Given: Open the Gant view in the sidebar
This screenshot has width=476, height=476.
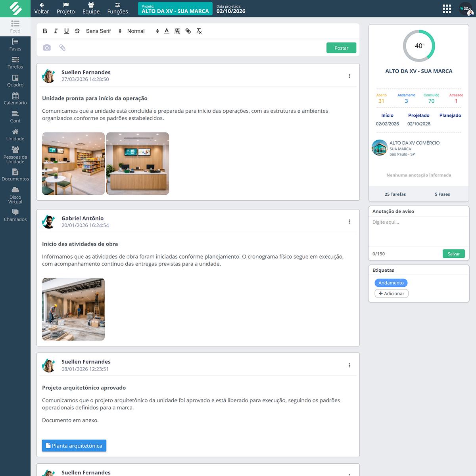Looking at the screenshot, I should pyautogui.click(x=15, y=117).
